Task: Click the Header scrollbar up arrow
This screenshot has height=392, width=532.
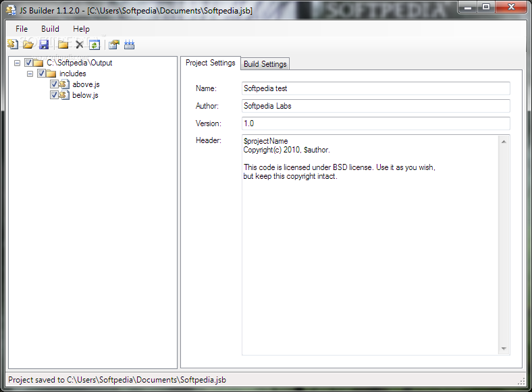Action: [504, 142]
